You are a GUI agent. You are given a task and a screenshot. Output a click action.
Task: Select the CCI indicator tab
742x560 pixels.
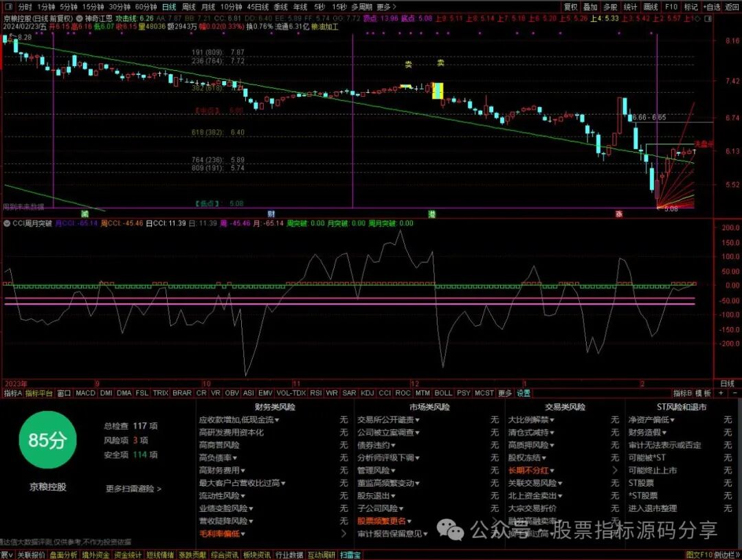click(385, 393)
